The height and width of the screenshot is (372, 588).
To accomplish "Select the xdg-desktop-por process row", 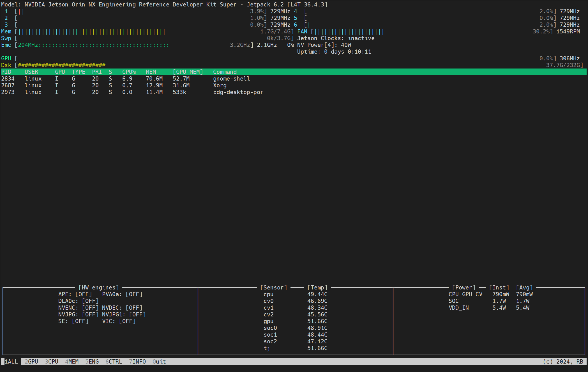I will [238, 92].
